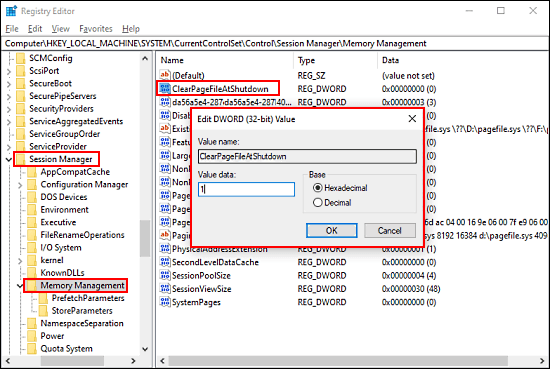Viewport: 550px width, 369px height.
Task: Click the SCMConfig folder icon
Action: 21,58
